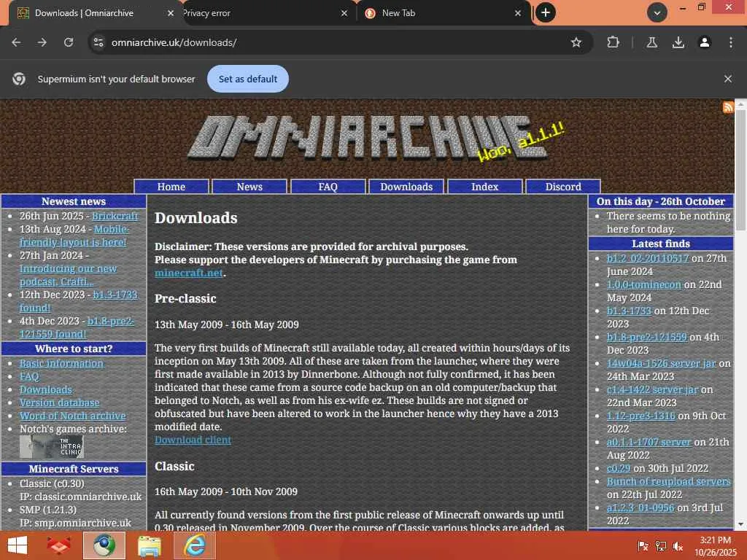The width and height of the screenshot is (747, 560).
Task: Open a1.2.3_01-0956 link
Action: tap(640, 507)
